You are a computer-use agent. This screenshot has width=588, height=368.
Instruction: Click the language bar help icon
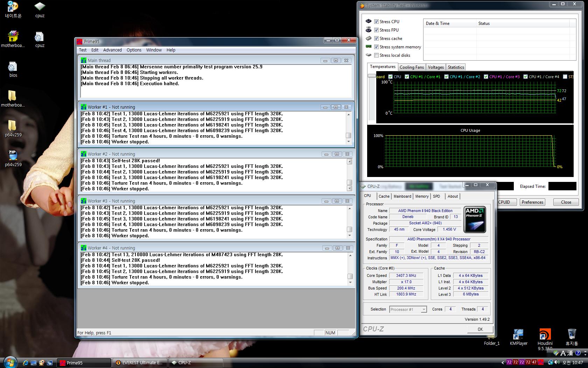(x=578, y=353)
